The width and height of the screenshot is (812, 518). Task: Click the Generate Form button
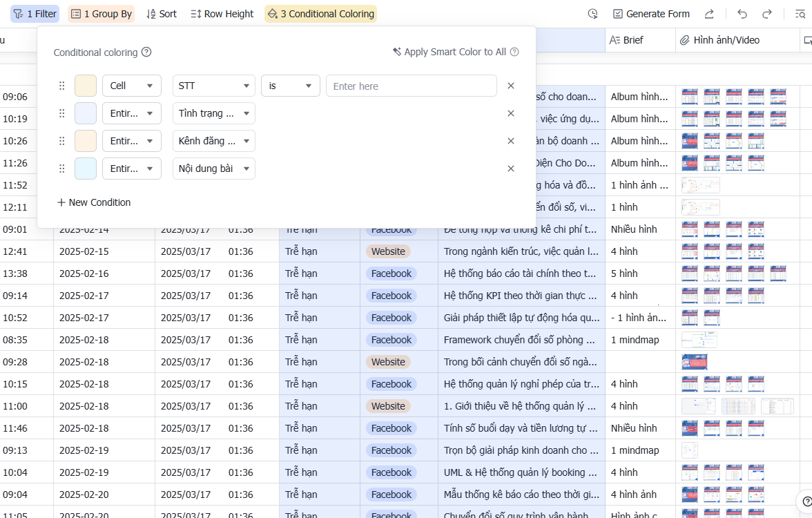(652, 14)
